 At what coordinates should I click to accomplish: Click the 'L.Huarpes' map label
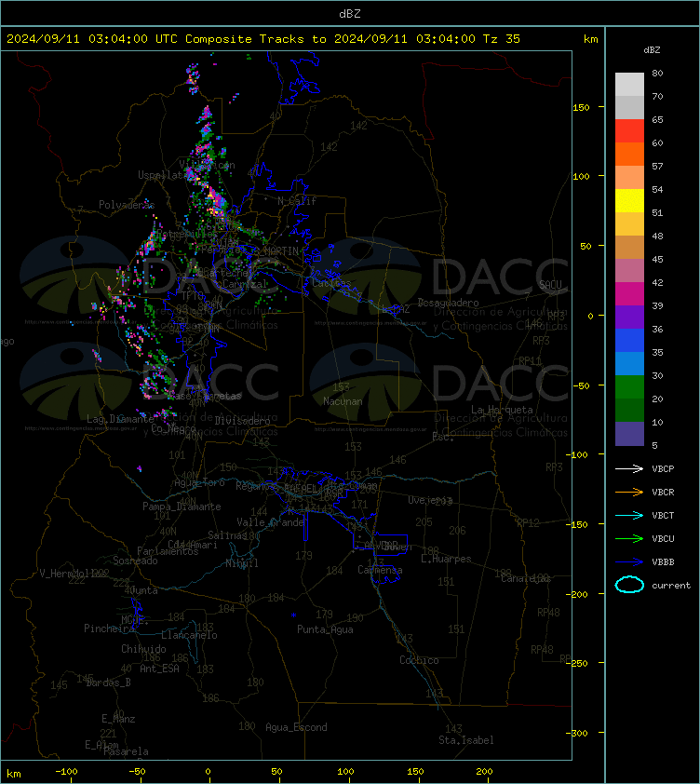pos(446,559)
